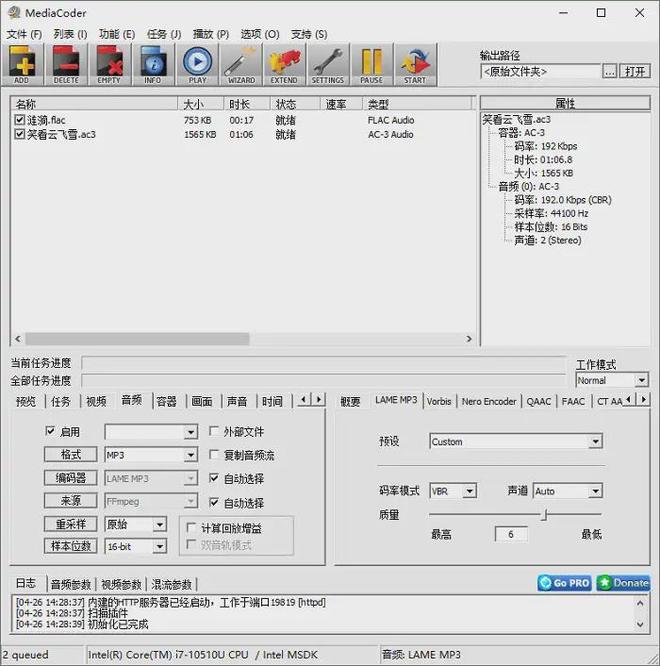This screenshot has height=666, width=660.
Task: Toggle encoder 自动选择 checkbox
Action: pyautogui.click(x=214, y=478)
